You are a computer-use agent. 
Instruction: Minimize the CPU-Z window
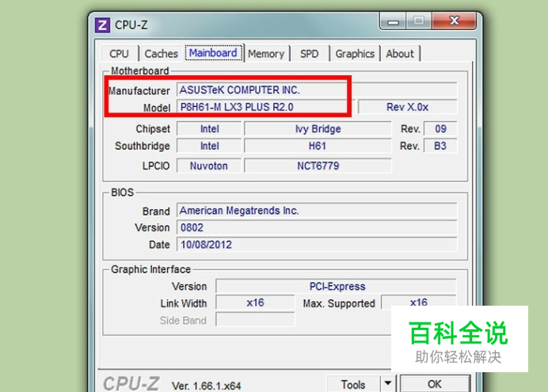393,21
